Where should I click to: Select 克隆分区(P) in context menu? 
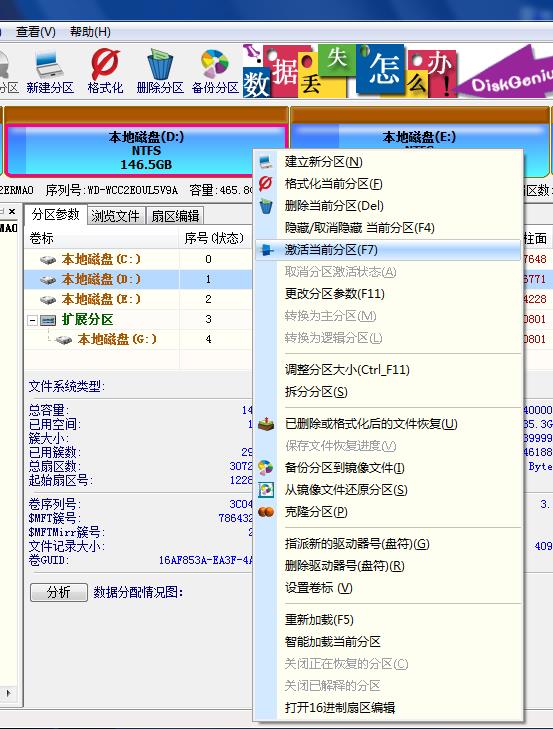[316, 512]
